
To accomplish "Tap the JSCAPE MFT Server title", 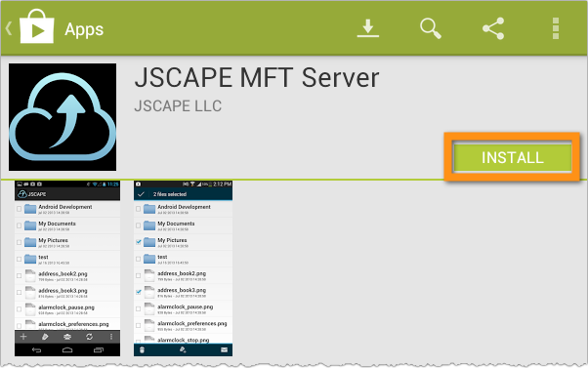I will click(x=257, y=78).
